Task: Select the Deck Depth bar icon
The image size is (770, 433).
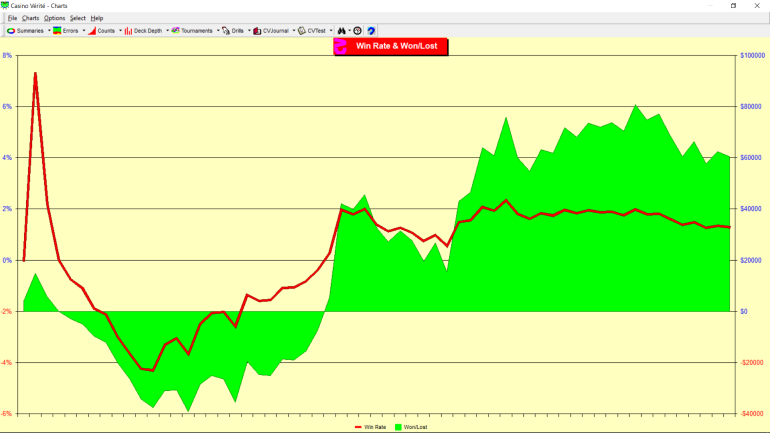Action: 128,31
